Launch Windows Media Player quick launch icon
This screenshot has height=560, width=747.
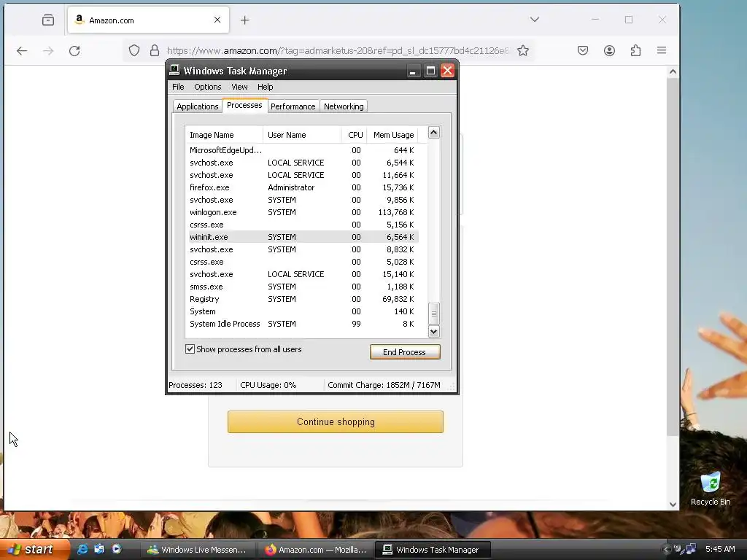(117, 549)
